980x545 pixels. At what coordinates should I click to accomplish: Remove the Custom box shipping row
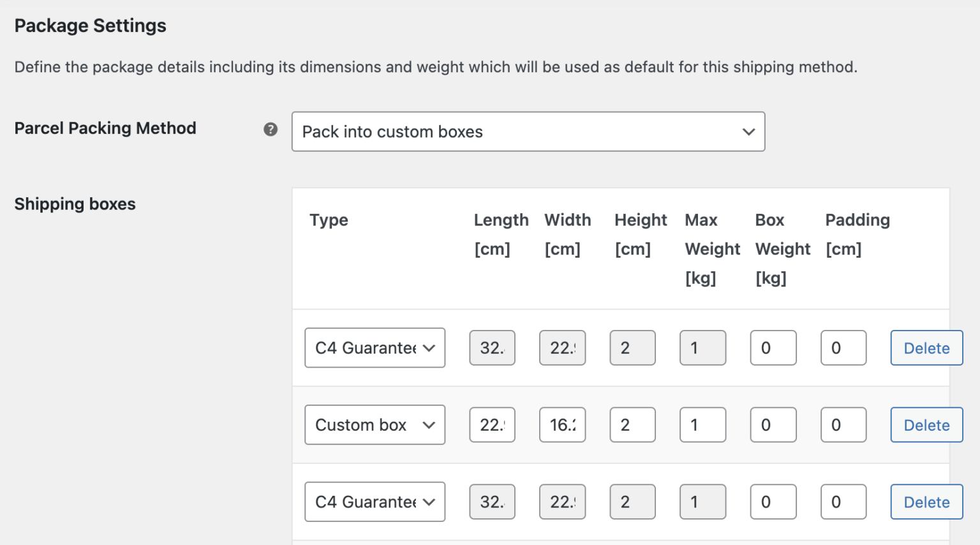[926, 424]
